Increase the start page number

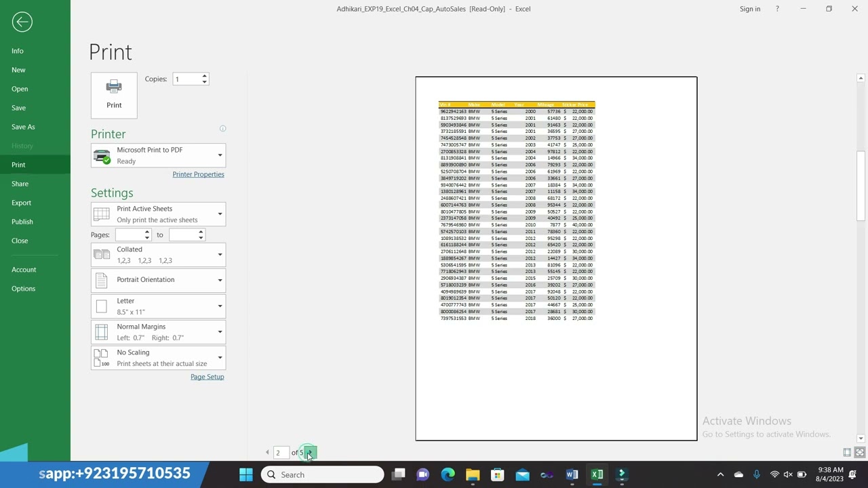(147, 232)
